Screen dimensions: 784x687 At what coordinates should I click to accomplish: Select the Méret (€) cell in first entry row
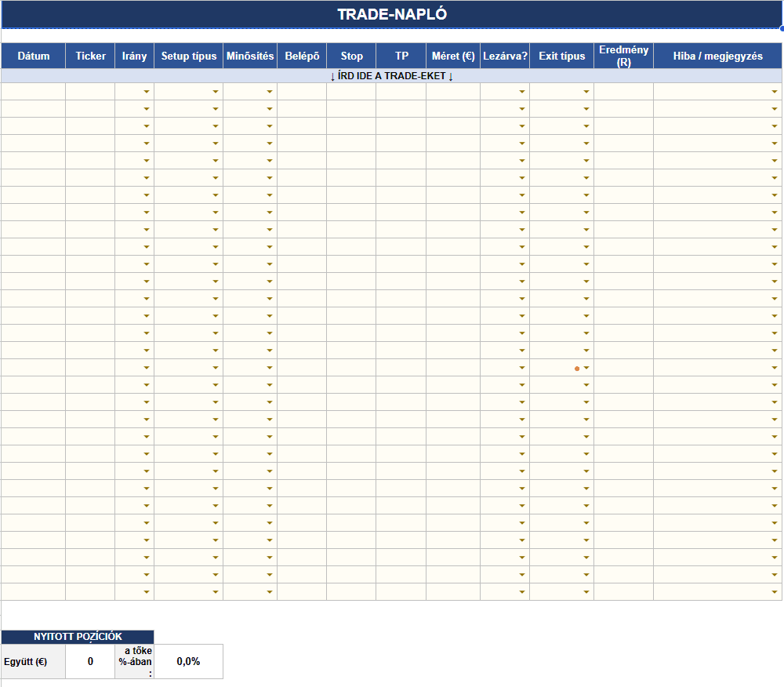[453, 92]
